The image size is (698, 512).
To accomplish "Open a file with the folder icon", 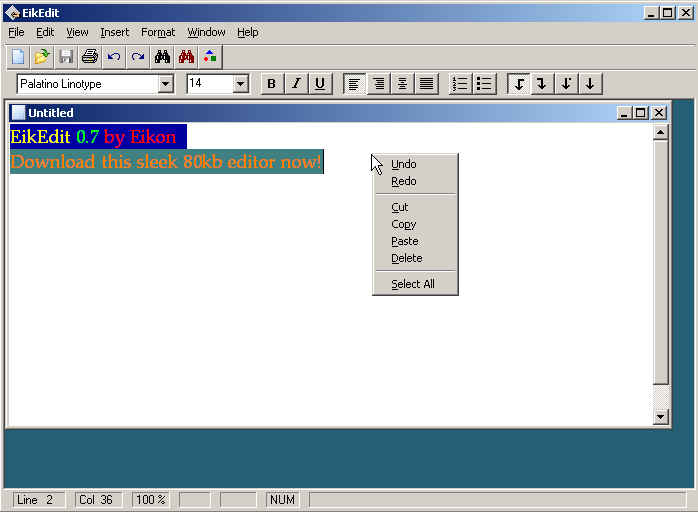I will point(42,57).
